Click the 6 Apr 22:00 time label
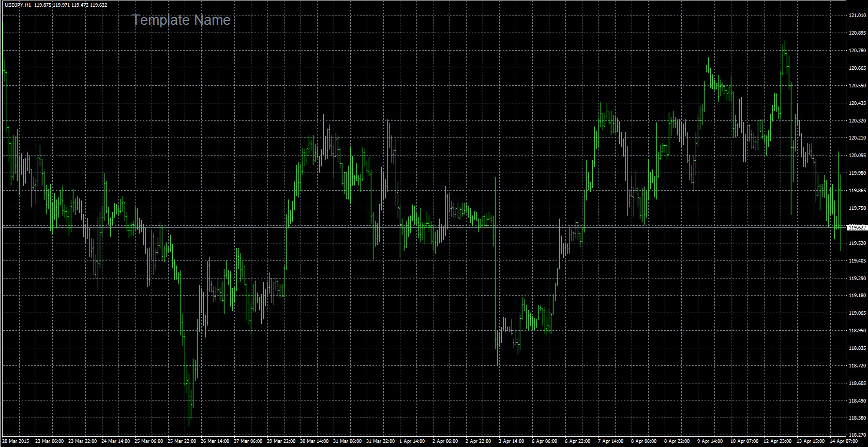The height and width of the screenshot is (447, 868). point(578,442)
